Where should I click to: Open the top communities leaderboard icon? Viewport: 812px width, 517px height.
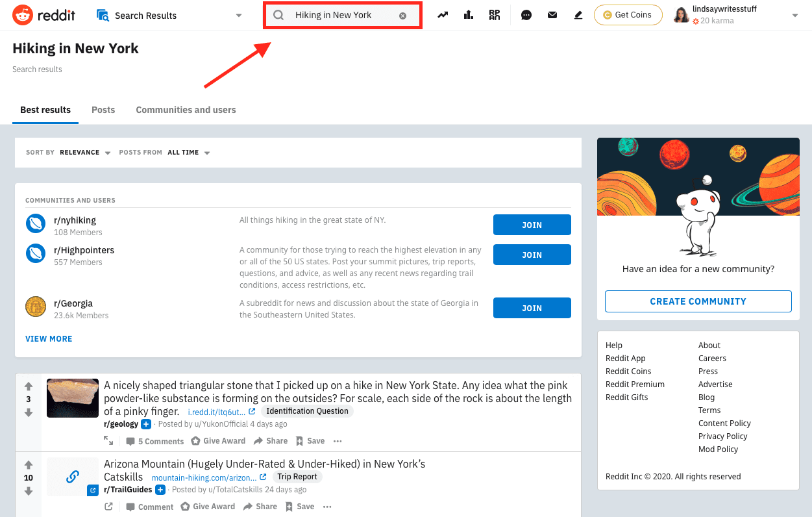(x=469, y=14)
